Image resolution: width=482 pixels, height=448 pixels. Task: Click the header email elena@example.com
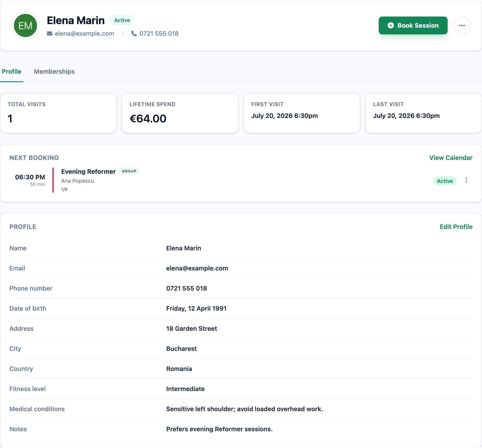pyautogui.click(x=84, y=33)
